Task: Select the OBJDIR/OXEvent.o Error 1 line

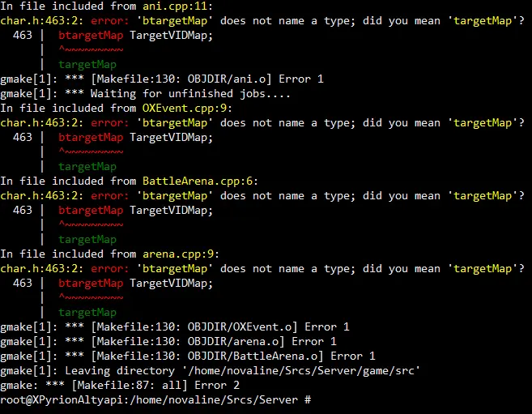Action: tap(175, 327)
